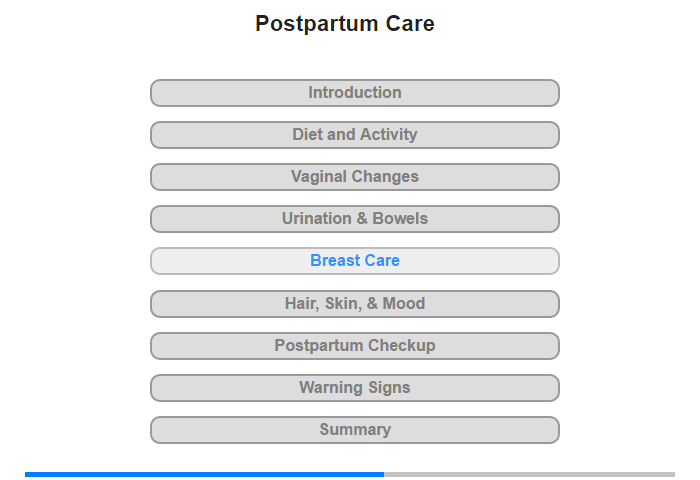Open the Introduction section
700x480 pixels.
coord(355,93)
